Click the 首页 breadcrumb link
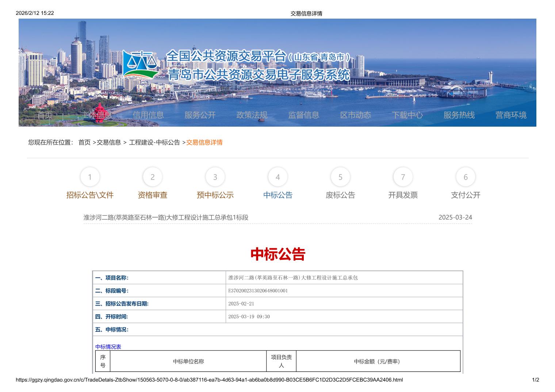The height and width of the screenshot is (392, 555). tap(84, 142)
